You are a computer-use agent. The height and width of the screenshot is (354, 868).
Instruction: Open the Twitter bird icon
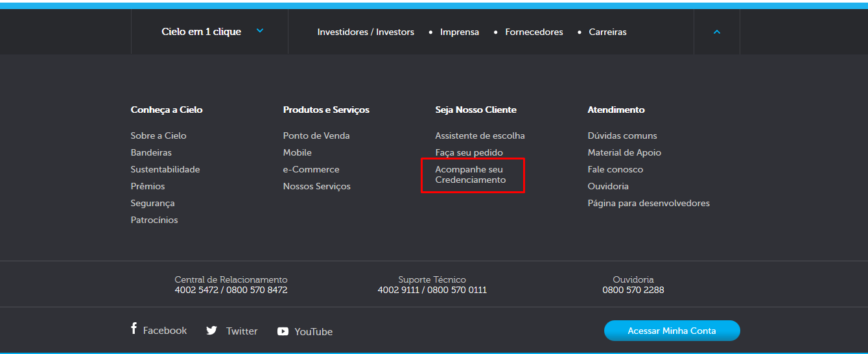click(211, 331)
